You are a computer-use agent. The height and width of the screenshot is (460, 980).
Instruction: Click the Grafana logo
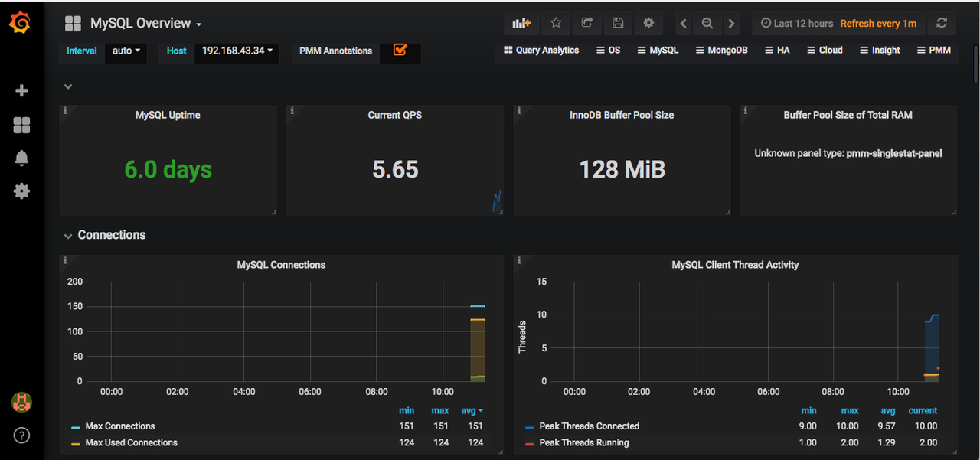pos(21,23)
